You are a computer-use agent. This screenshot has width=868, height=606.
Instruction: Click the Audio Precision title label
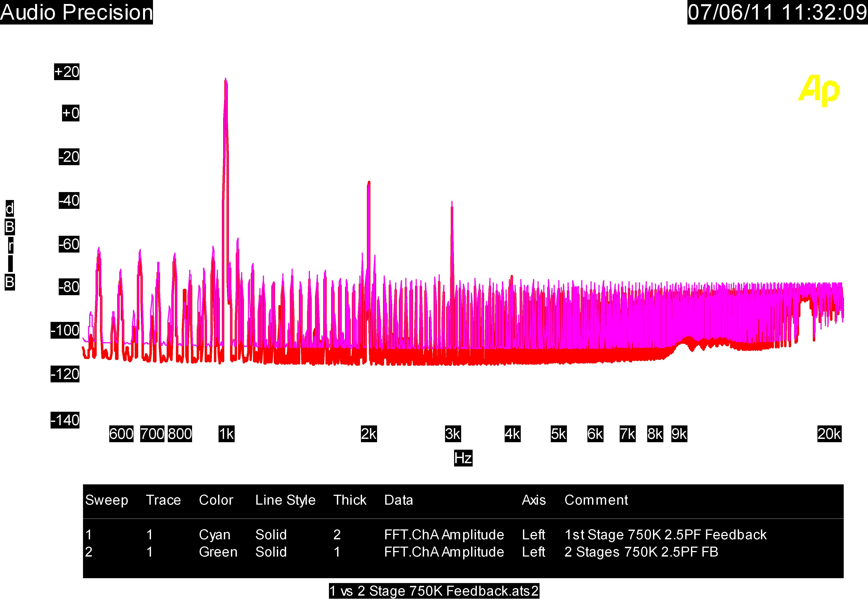76,12
